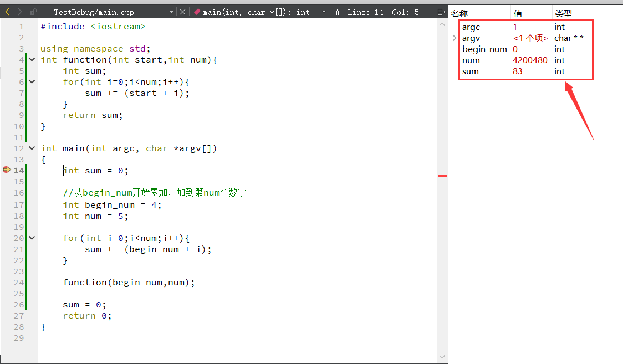This screenshot has height=364, width=623.
Task: Collapse the main() block at line 12
Action: [x=32, y=148]
